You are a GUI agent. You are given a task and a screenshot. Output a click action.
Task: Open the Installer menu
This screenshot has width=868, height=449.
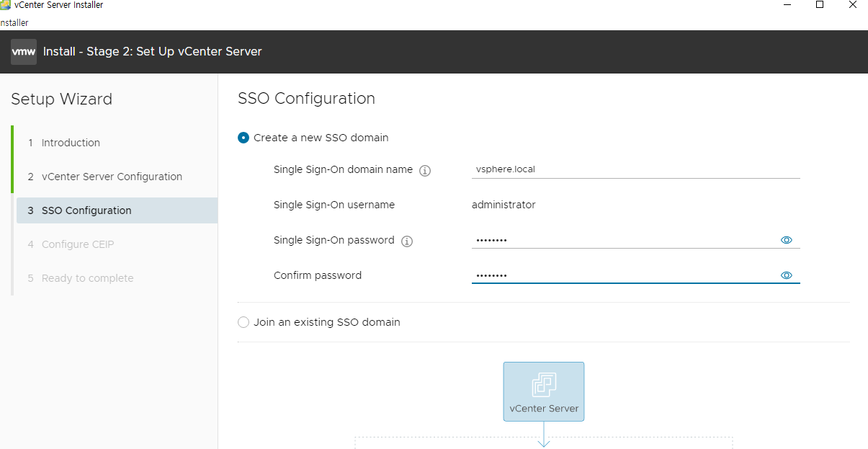click(14, 22)
